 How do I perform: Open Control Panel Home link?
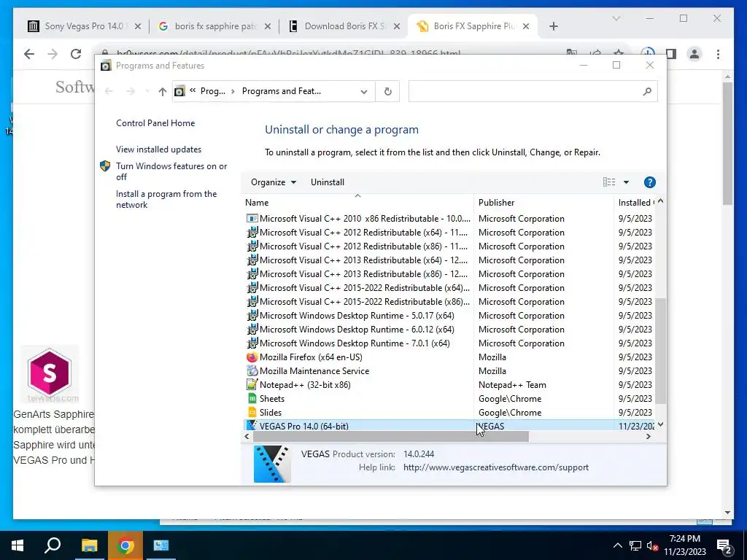click(155, 123)
